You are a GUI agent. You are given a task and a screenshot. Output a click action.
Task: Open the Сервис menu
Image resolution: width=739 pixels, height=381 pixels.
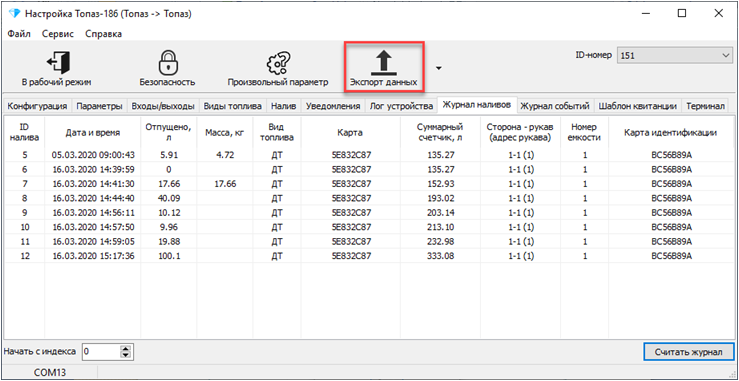(57, 33)
